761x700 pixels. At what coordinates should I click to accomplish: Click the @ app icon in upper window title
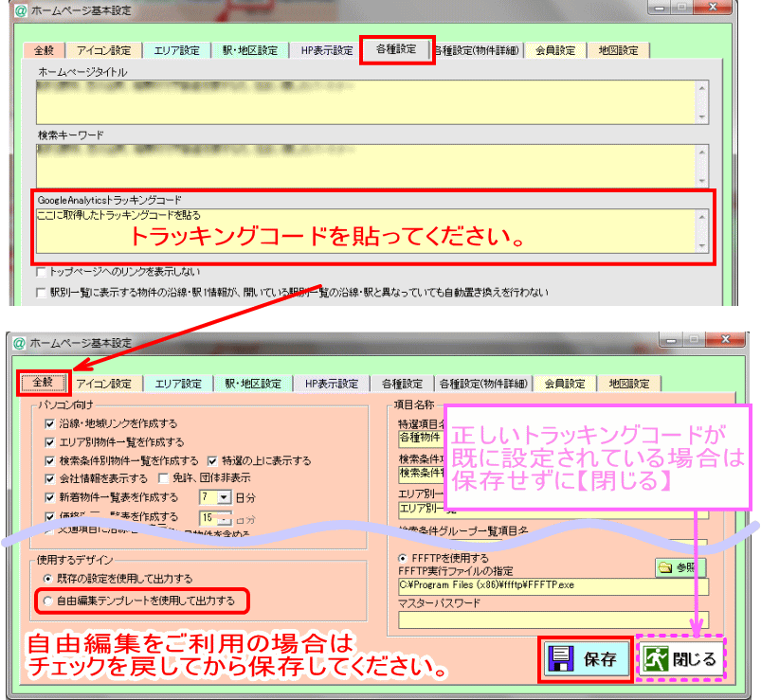(x=21, y=10)
